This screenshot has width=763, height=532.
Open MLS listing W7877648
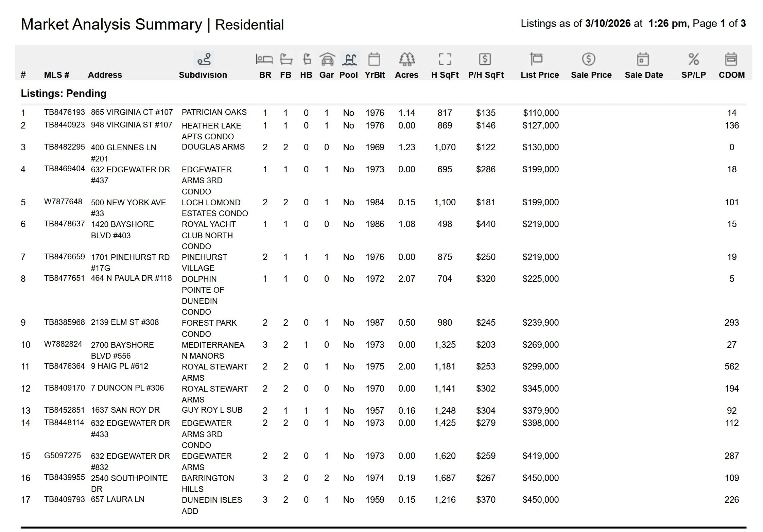(x=63, y=202)
